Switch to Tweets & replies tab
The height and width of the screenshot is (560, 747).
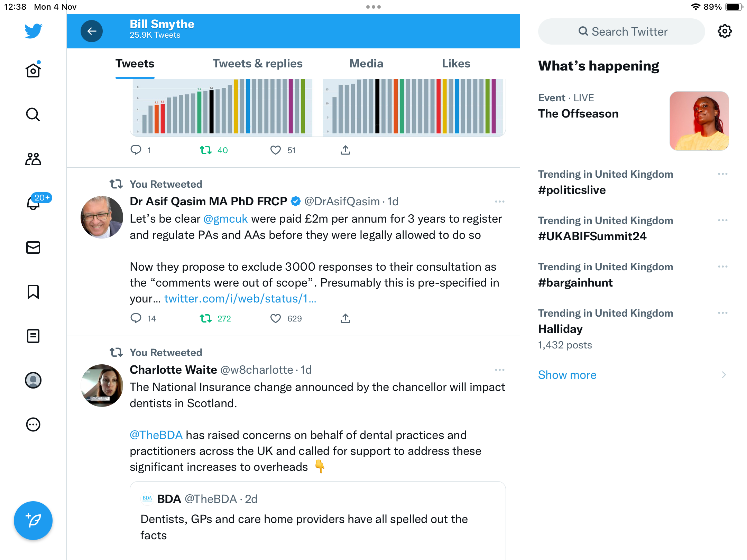point(258,64)
